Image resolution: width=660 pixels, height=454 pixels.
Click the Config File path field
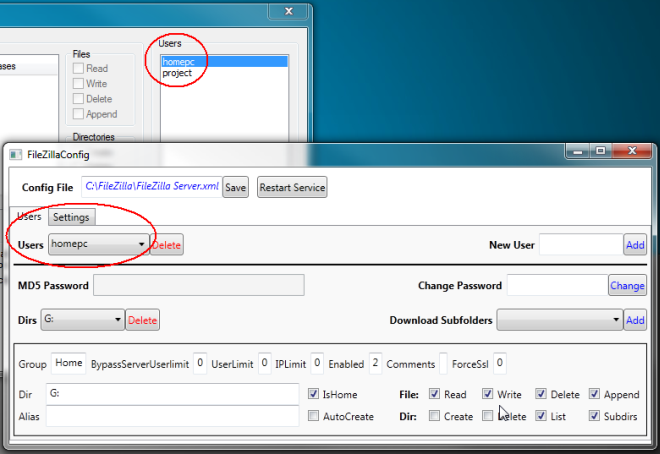tap(152, 187)
